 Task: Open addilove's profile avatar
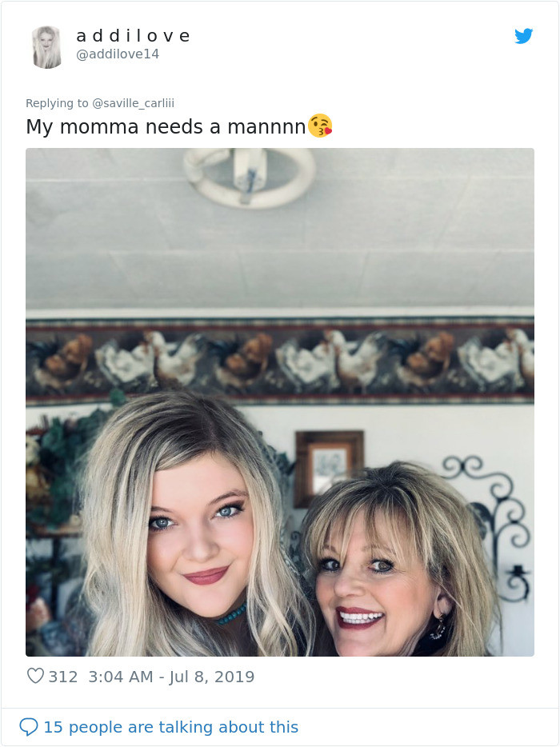pos(46,46)
